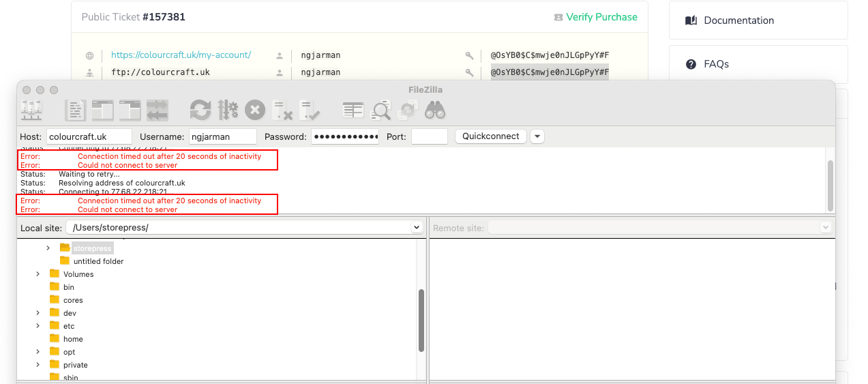Toggle the transfer queue display
Viewport: 868px width, 384px height.
(x=157, y=110)
